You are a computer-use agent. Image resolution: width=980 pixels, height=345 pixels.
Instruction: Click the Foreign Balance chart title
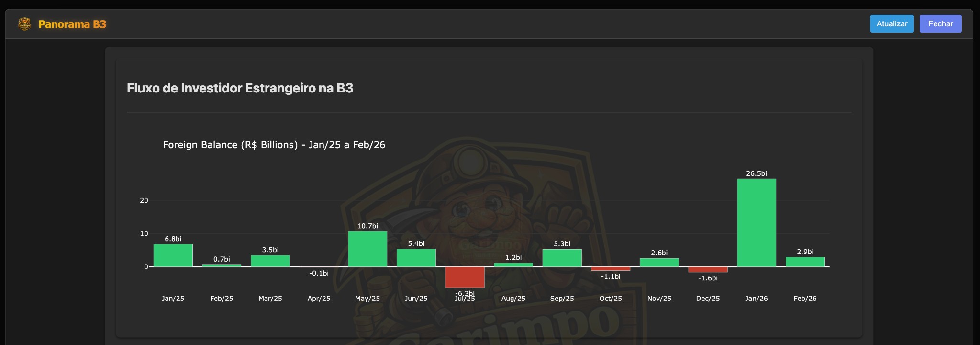click(x=274, y=145)
